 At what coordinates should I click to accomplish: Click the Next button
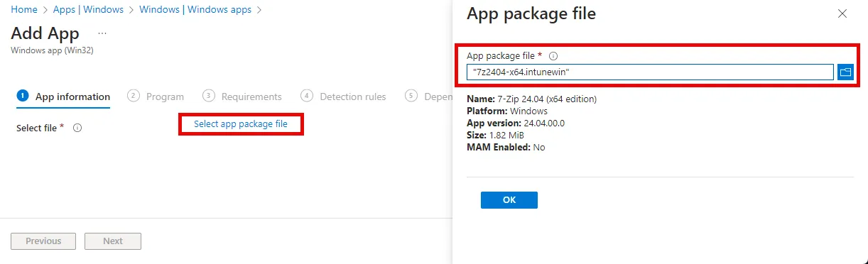pos(113,241)
